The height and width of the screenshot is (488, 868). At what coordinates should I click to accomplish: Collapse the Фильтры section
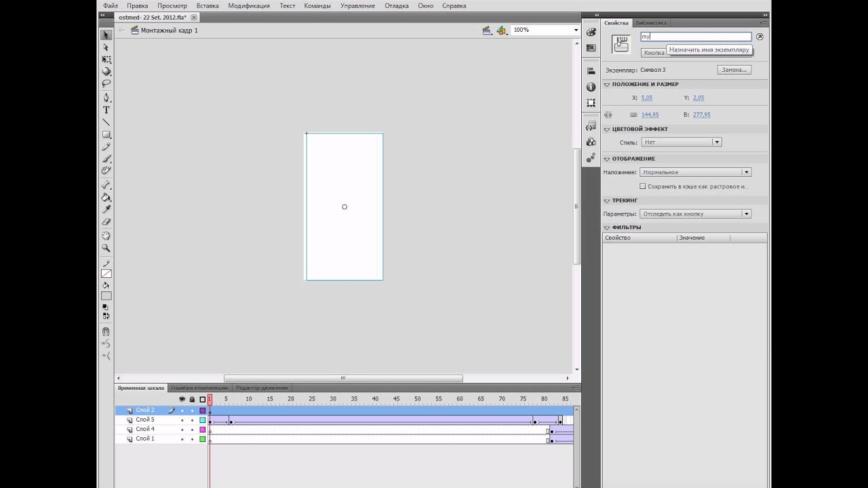pyautogui.click(x=607, y=228)
